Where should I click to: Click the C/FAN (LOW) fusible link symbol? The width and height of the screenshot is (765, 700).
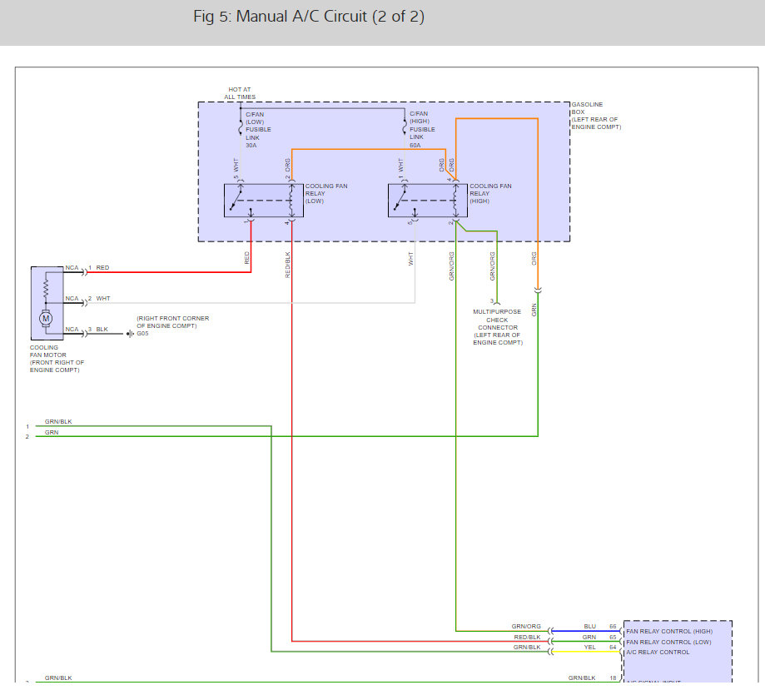[241, 128]
